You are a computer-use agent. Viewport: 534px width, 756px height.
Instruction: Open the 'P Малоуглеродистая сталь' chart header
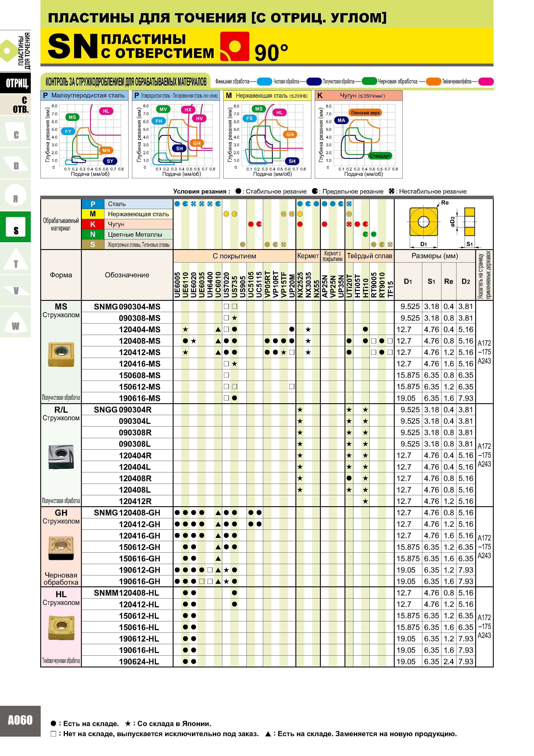pyautogui.click(x=85, y=95)
